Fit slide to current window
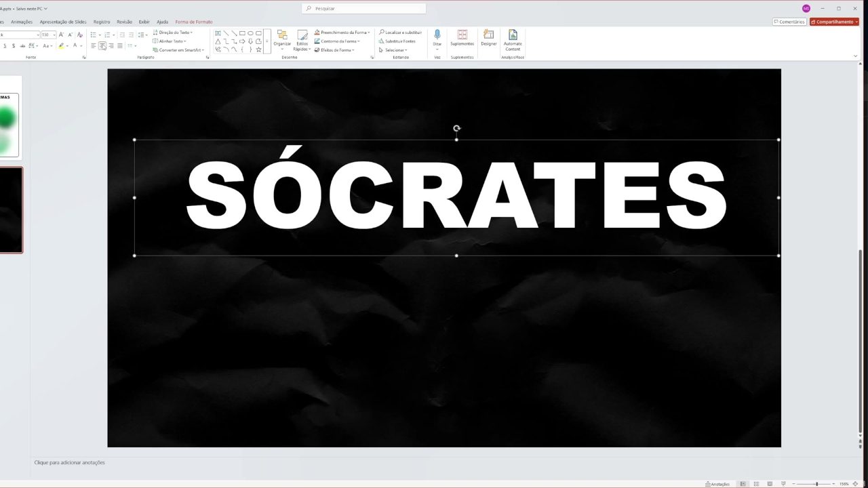The image size is (868, 488). pos(856,484)
